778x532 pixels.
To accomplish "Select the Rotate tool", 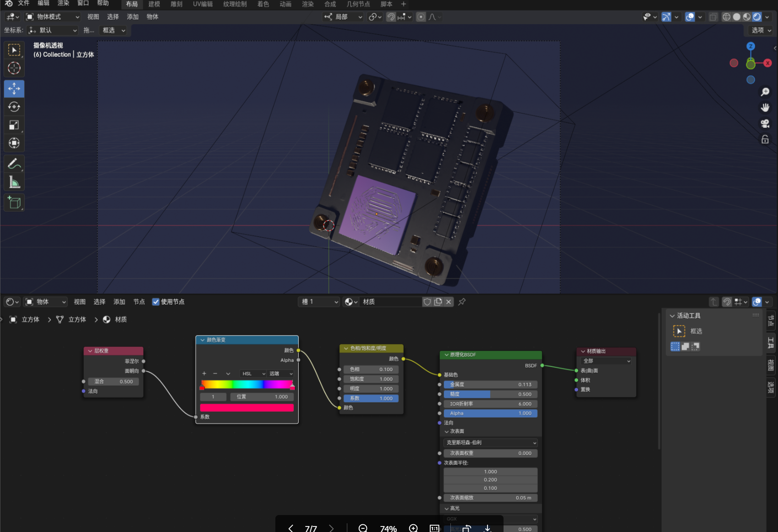I will (x=14, y=107).
